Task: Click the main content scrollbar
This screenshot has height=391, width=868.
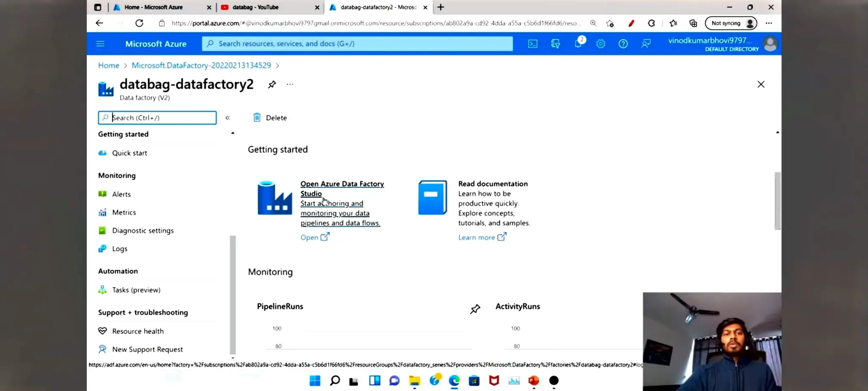Action: click(x=777, y=201)
